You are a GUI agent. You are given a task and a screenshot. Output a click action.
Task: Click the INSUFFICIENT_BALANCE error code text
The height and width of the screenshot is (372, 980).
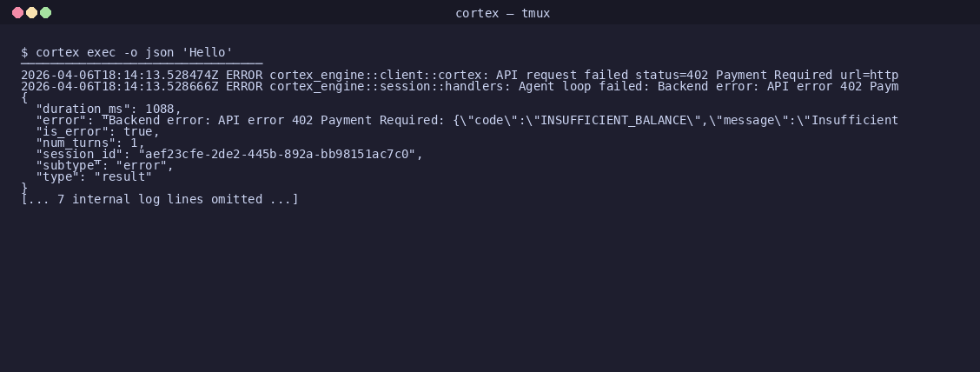tap(612, 120)
